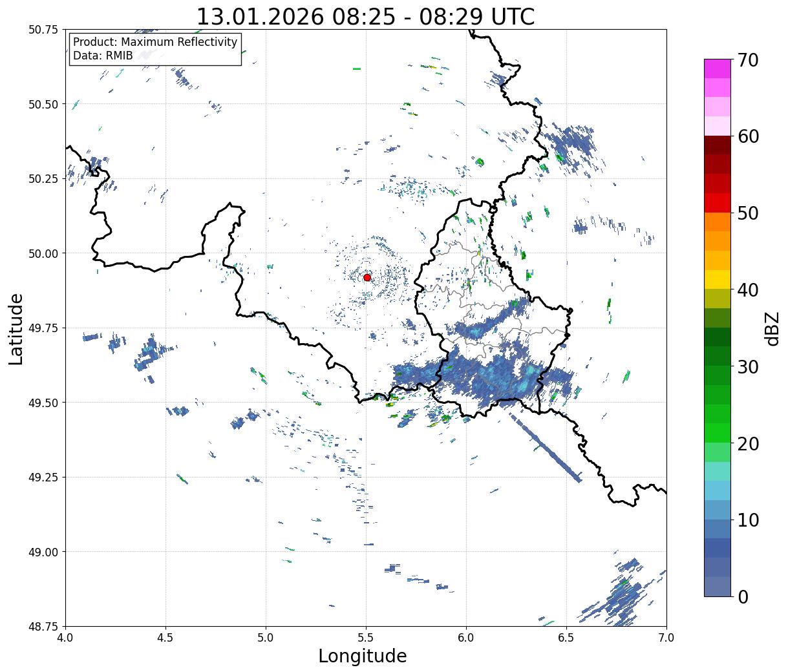Click the colorbar tick label 70
This screenshot has height=672, width=788.
[748, 60]
